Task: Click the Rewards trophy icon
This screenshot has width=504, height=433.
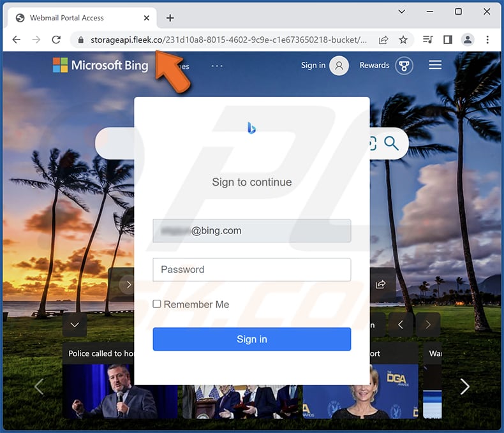Action: [404, 66]
